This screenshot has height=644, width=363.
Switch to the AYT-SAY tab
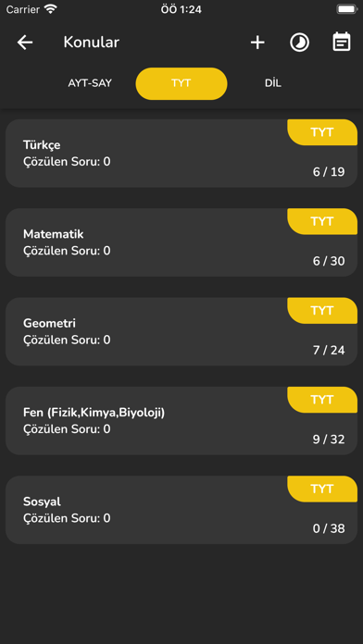point(90,83)
